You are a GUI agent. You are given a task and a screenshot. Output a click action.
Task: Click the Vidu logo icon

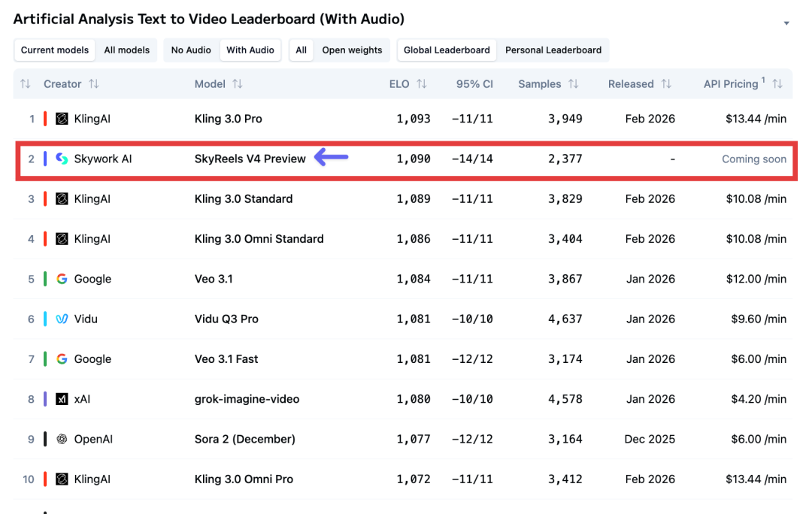pyautogui.click(x=62, y=319)
